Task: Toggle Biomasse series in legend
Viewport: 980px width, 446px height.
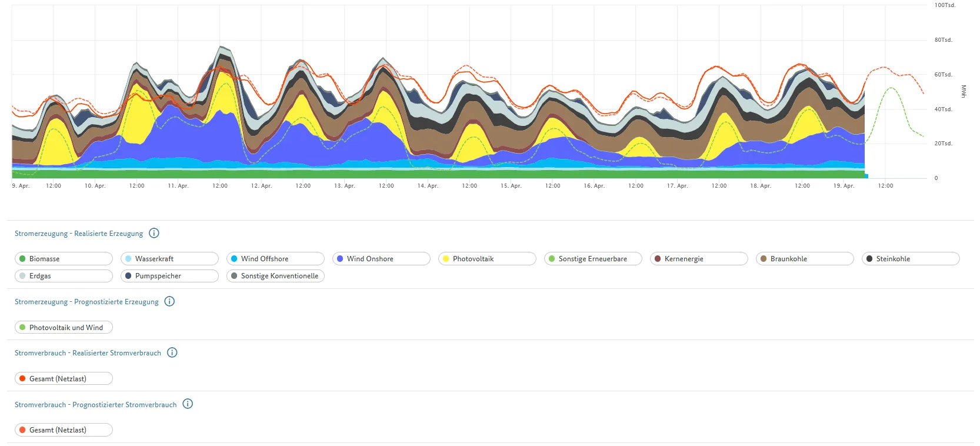Action: pyautogui.click(x=64, y=259)
